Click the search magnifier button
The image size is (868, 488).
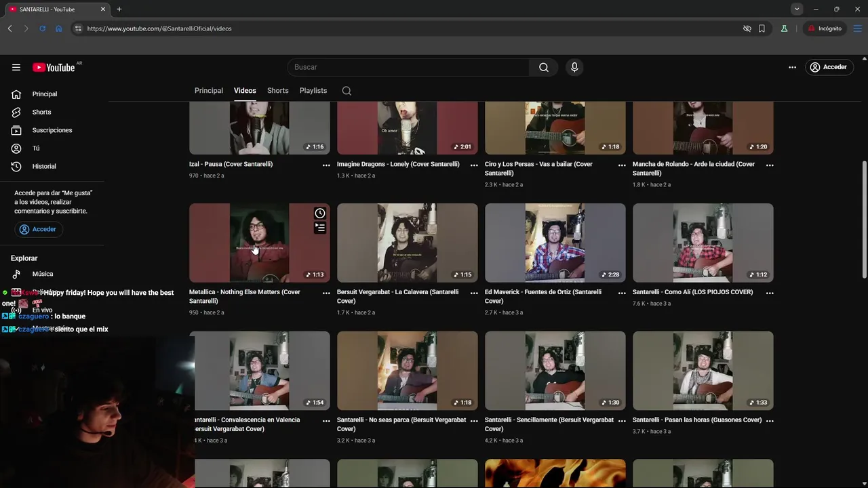[544, 67]
